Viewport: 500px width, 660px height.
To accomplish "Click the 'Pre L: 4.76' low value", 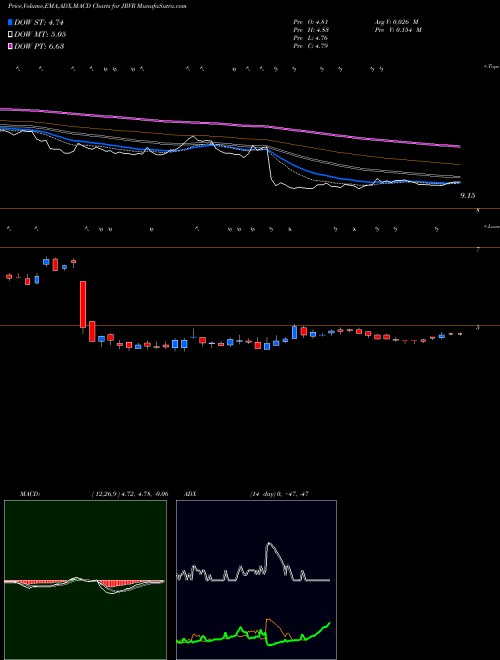I will point(311,38).
